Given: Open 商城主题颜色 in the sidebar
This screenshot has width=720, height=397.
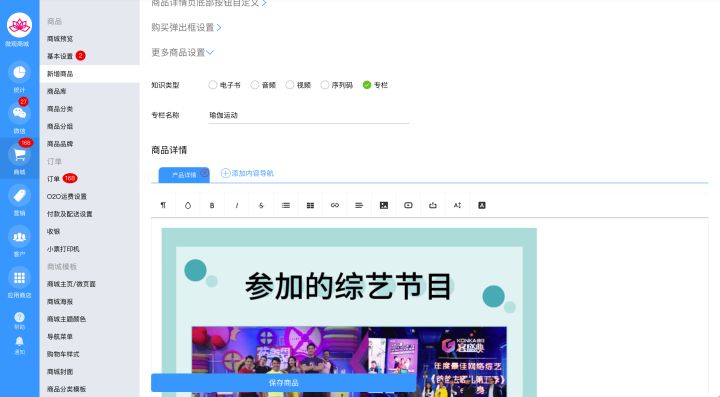Looking at the screenshot, I should point(66,319).
